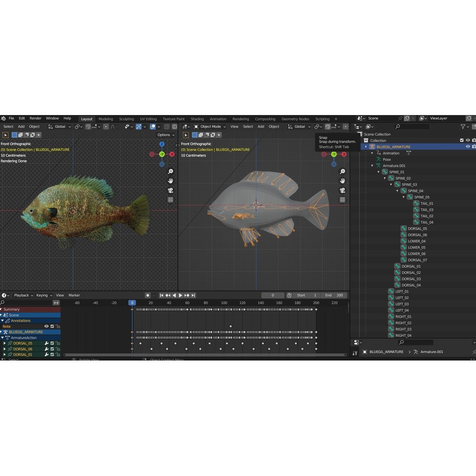Open the Playback dropdown in timeline
This screenshot has height=476, width=476.
tap(23, 295)
